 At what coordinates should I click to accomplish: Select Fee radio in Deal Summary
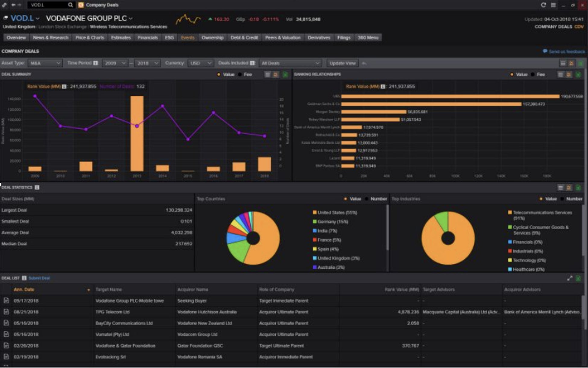point(240,74)
